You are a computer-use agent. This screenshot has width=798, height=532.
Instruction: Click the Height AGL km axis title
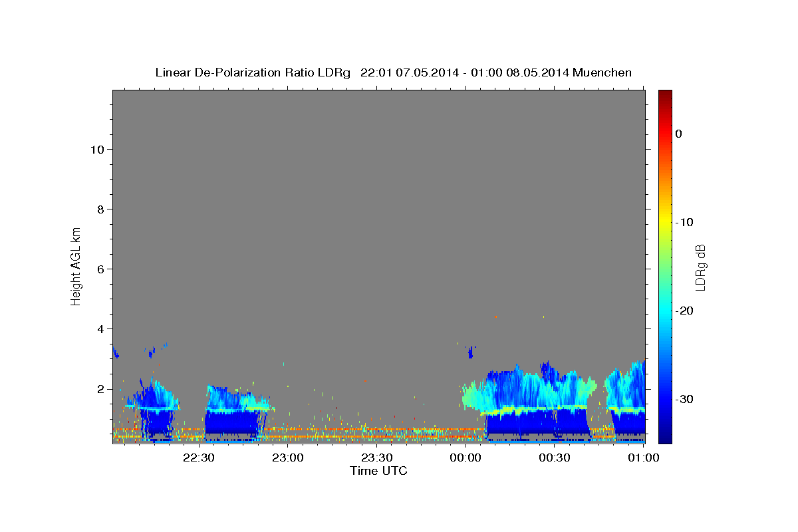point(76,265)
